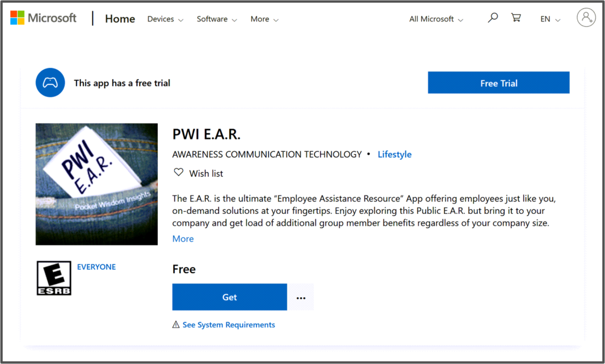Open See System Requirements link
Image resolution: width=605 pixels, height=364 pixels.
[x=229, y=324]
